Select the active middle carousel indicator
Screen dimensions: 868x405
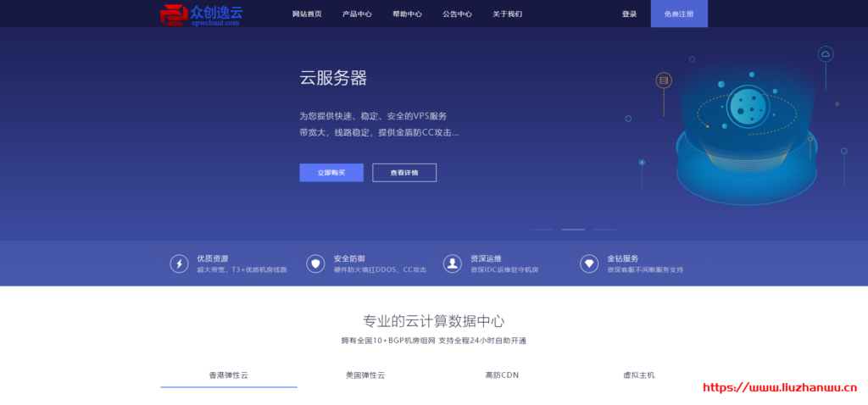(x=573, y=229)
